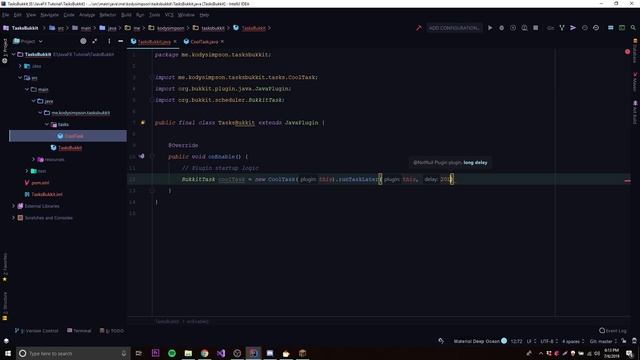This screenshot has width=640, height=360.
Task: Collapse the main folder node
Action: pos(27,89)
